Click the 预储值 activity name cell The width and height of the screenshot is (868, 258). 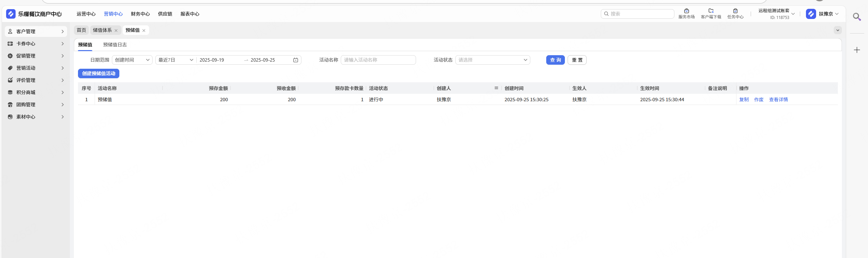(x=105, y=100)
